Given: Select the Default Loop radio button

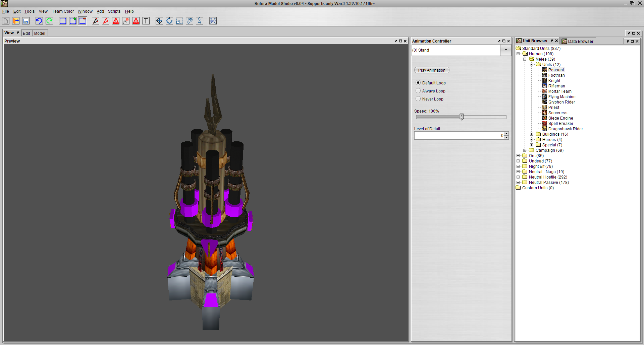Looking at the screenshot, I should click(418, 82).
